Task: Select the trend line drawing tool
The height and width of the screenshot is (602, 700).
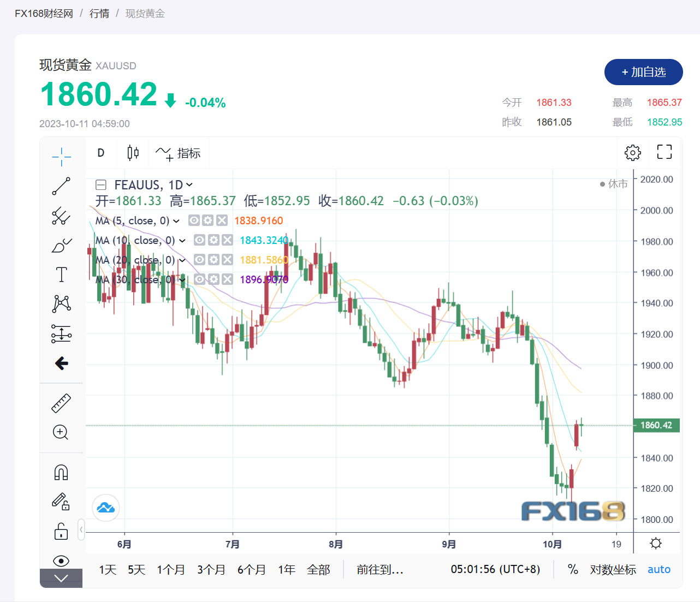Action: pyautogui.click(x=61, y=186)
